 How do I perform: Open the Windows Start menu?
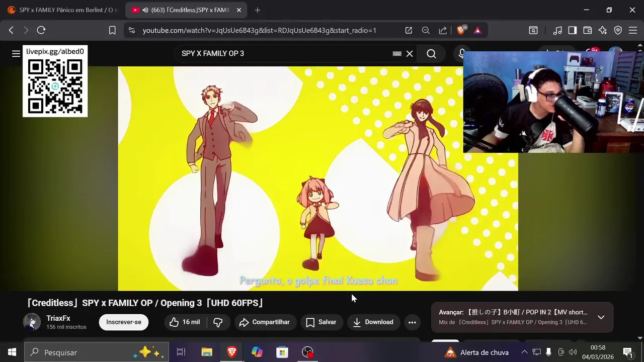[12, 352]
